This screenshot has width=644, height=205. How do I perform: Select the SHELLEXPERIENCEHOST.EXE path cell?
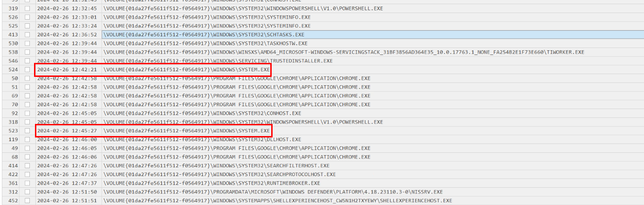pyautogui.click(x=278, y=200)
